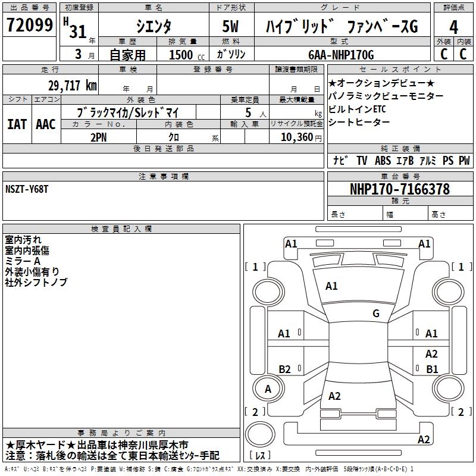The width and height of the screenshot is (476, 476).
Task: Click the 検査員記入欄 section header
Action: (121, 229)
